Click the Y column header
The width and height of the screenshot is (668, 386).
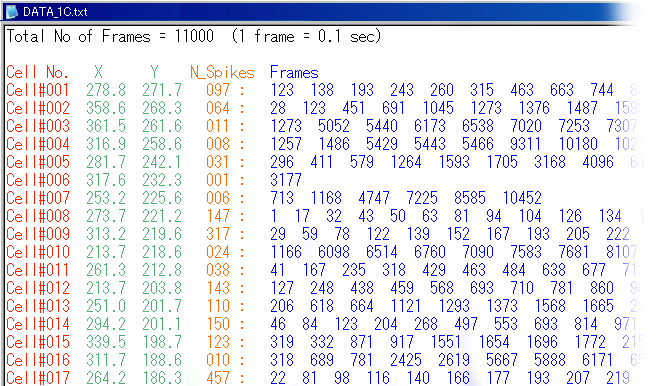coord(154,72)
